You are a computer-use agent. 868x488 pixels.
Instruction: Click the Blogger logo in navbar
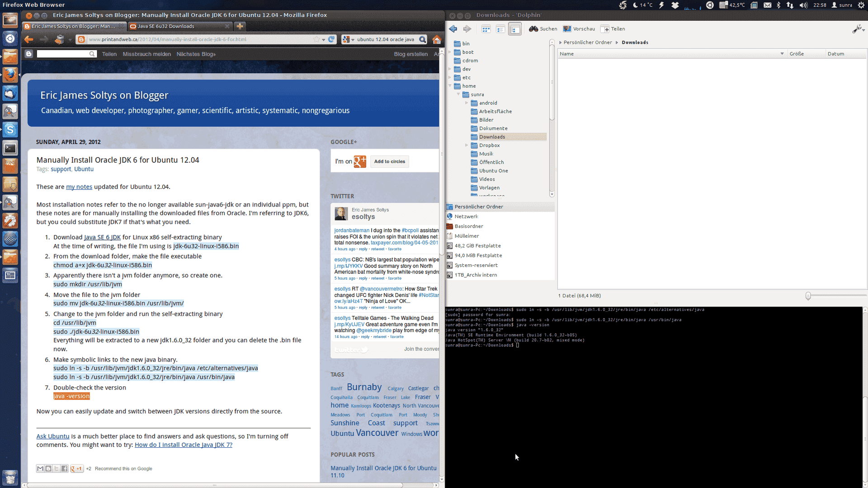tap(29, 54)
